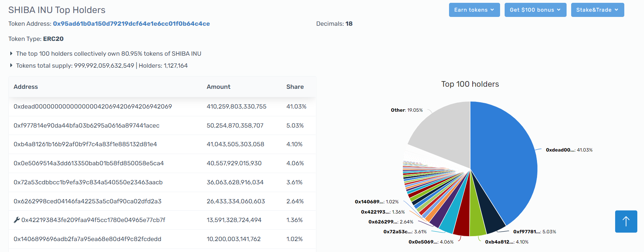Click the Token Type: ERC20 text
The width and height of the screenshot is (644, 252).
tap(36, 39)
